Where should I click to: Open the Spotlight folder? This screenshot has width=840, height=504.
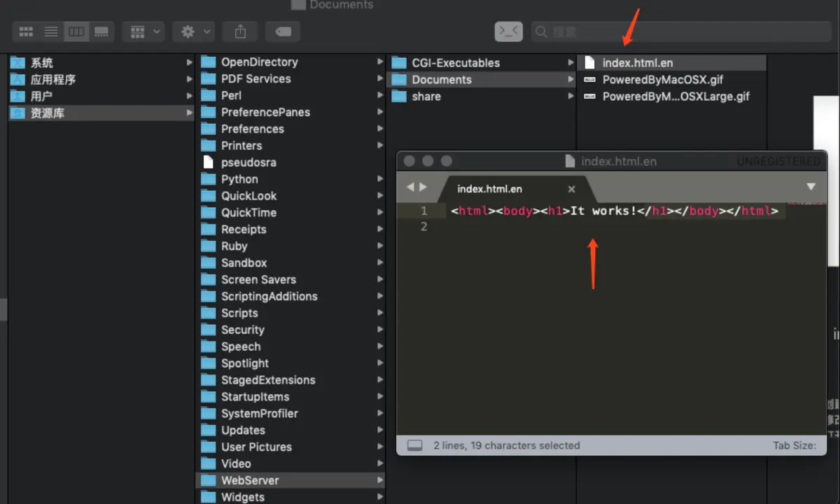290,365
